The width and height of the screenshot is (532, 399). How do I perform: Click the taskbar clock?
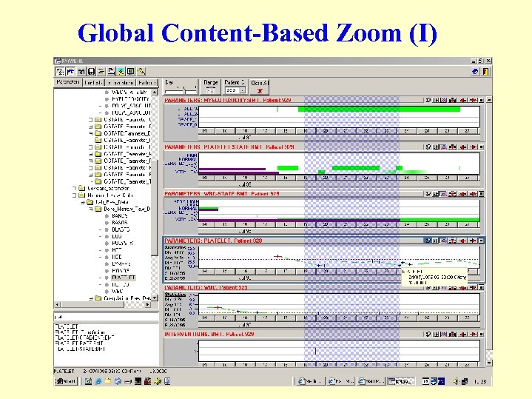click(479, 382)
